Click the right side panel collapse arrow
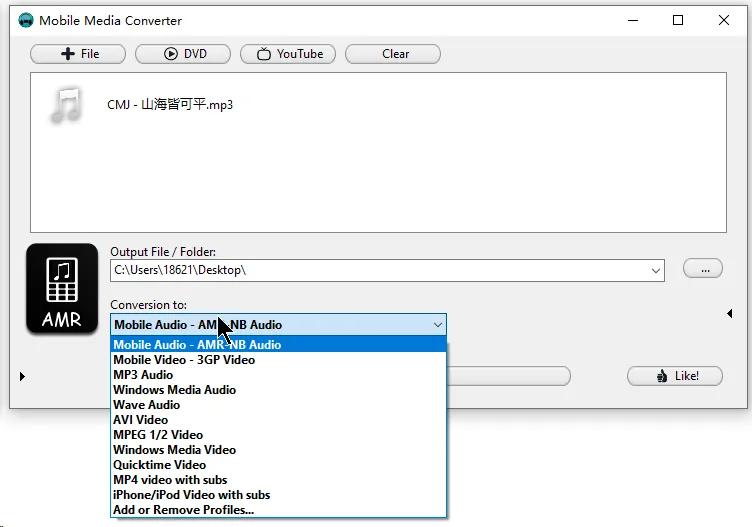 [x=729, y=313]
